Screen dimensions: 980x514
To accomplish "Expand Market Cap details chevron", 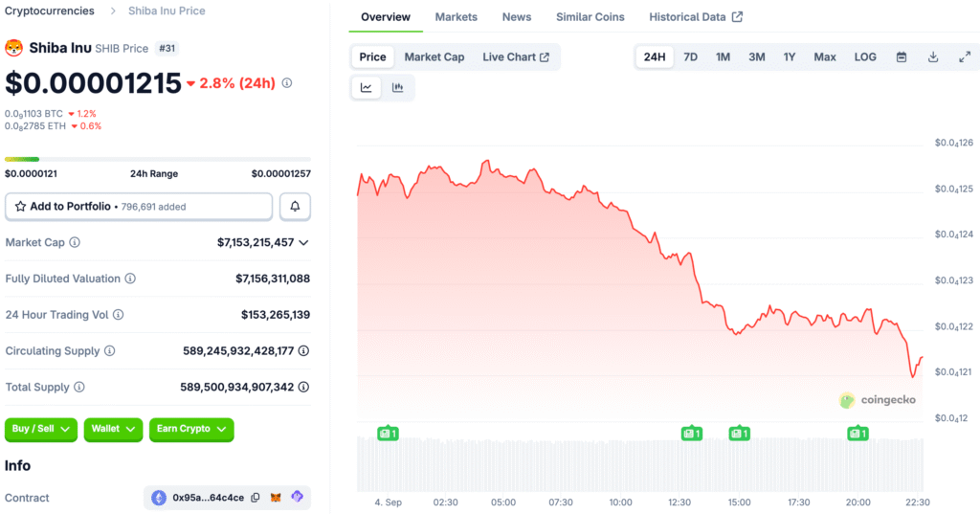I will 303,242.
